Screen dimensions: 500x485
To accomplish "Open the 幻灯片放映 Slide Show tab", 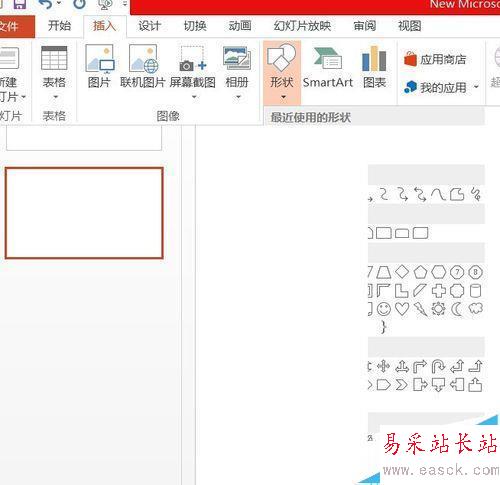I will point(302,26).
